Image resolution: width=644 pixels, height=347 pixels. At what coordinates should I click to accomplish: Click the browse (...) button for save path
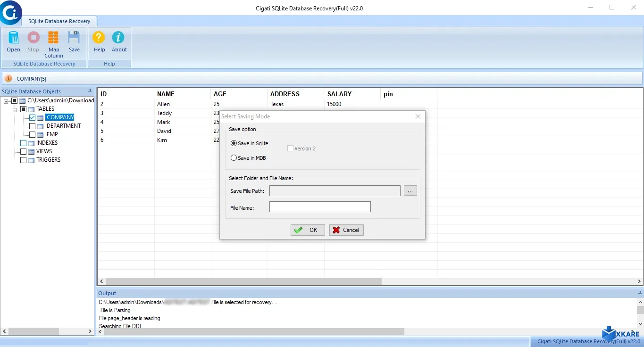tap(410, 191)
